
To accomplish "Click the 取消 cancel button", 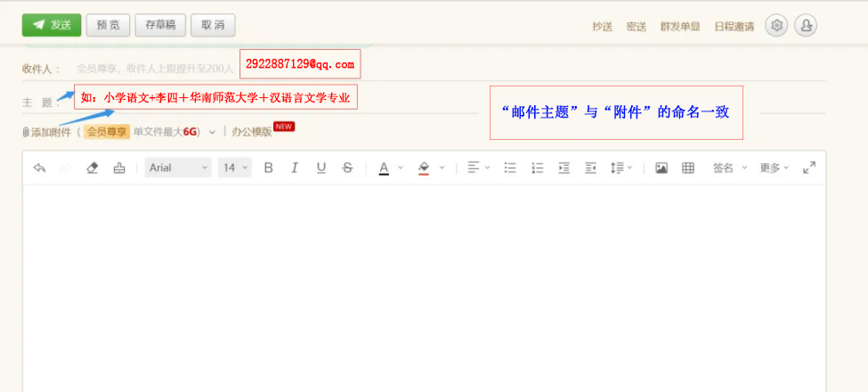I will (213, 26).
